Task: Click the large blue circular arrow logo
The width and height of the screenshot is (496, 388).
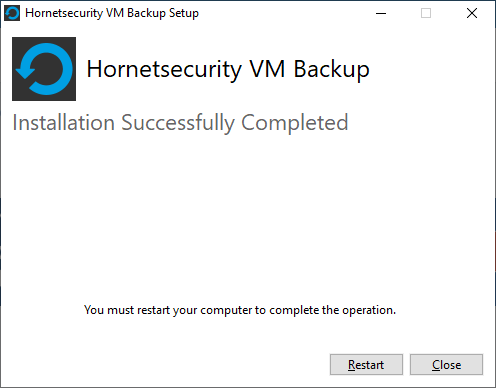Action: point(44,69)
